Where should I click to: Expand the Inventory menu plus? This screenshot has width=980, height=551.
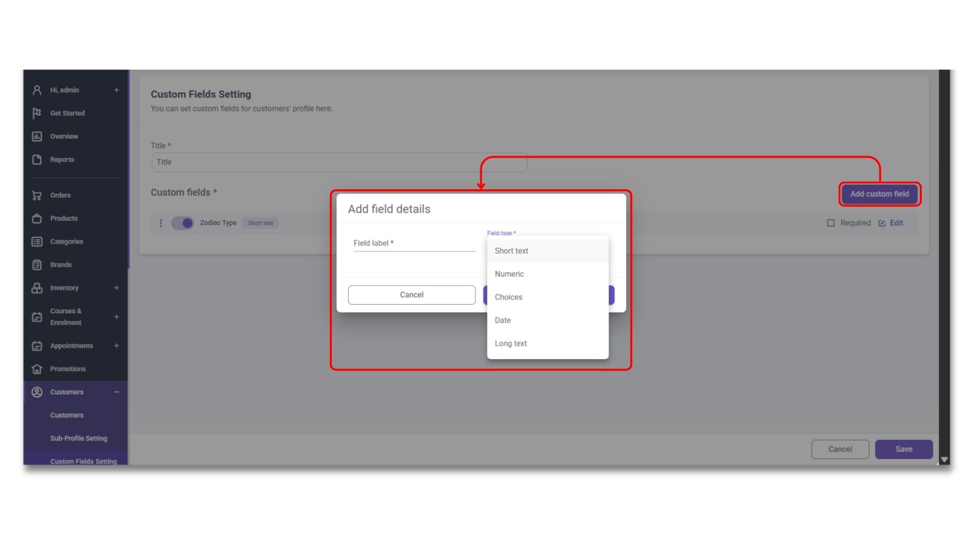point(116,288)
